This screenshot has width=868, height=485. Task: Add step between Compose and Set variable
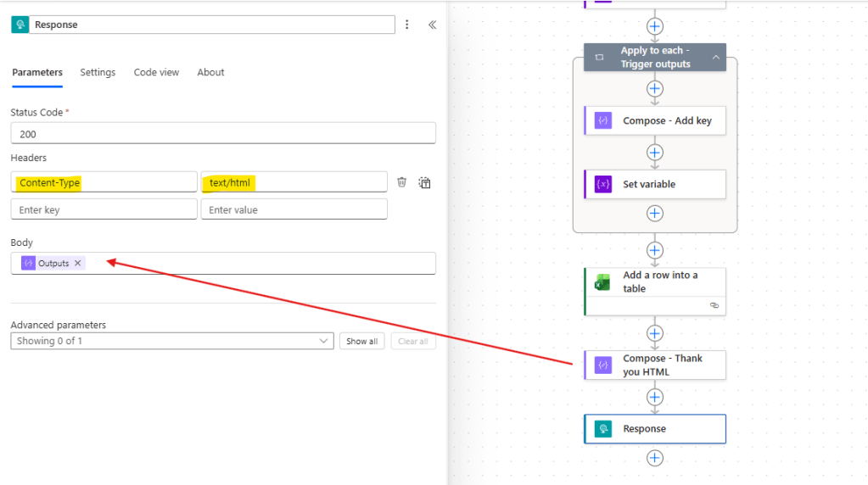click(655, 153)
